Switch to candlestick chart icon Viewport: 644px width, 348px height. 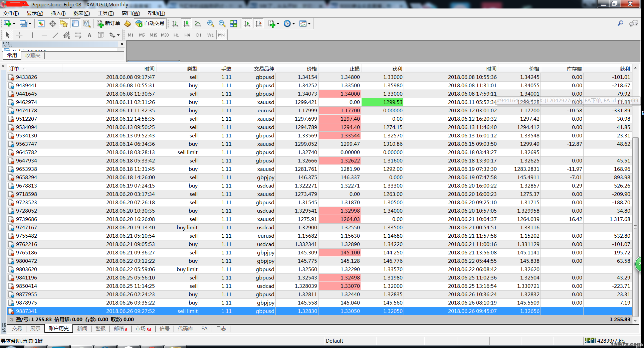click(x=186, y=23)
